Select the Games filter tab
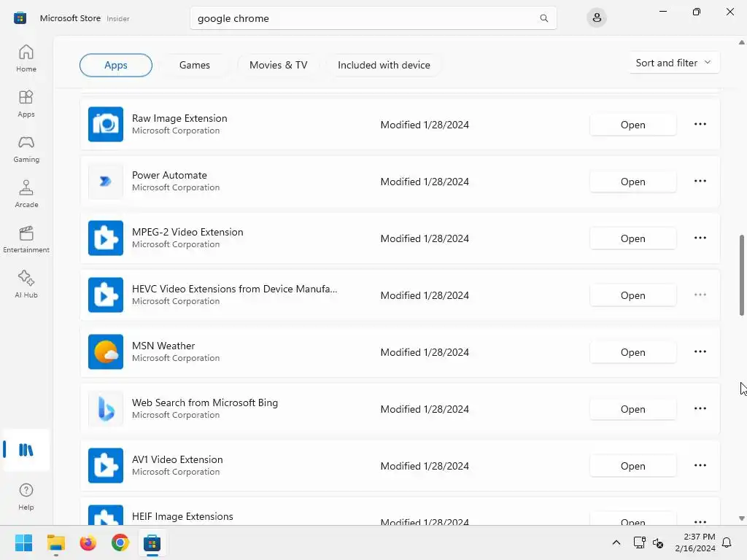 (194, 65)
